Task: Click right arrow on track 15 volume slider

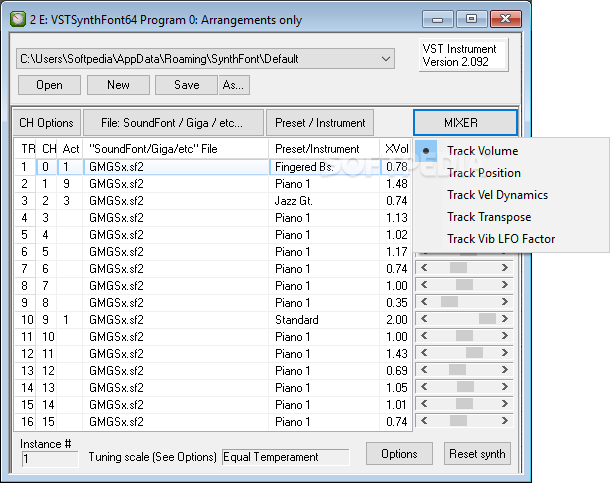Action: 505,404
